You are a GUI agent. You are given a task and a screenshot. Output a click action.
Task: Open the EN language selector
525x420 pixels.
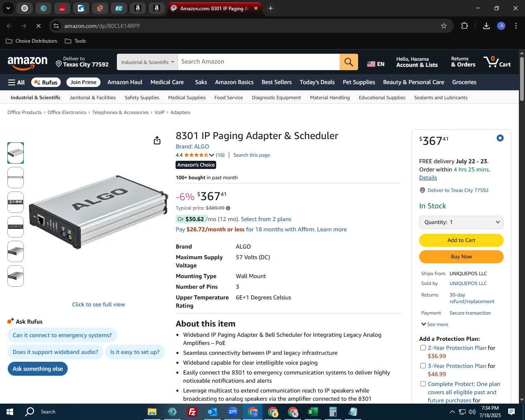pos(376,64)
